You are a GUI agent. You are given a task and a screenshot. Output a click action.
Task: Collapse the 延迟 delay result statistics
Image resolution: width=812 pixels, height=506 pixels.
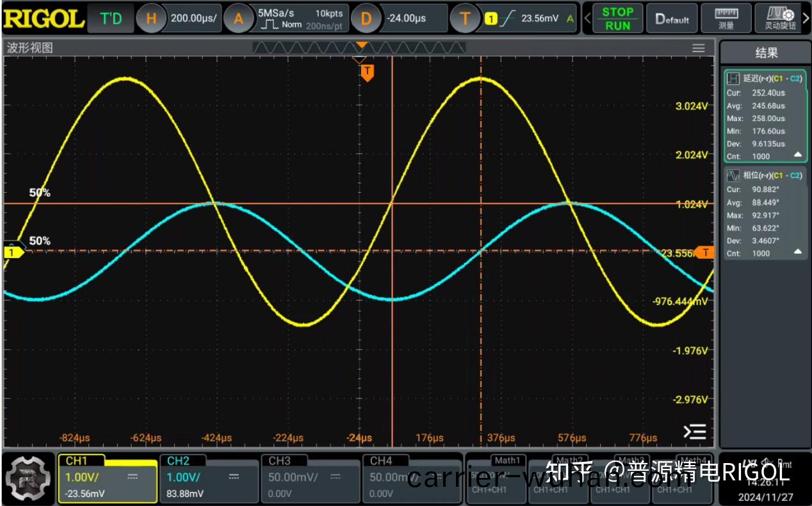[x=797, y=155]
